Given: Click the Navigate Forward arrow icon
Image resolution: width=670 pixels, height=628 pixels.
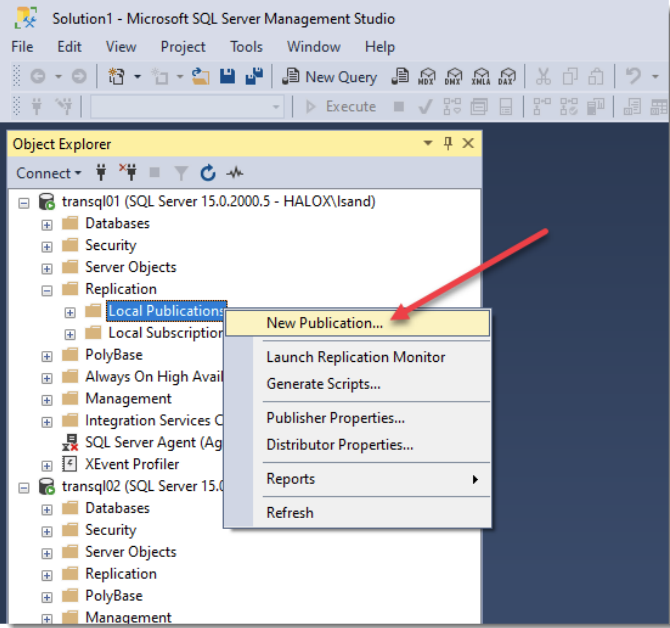Looking at the screenshot, I should click(79, 77).
